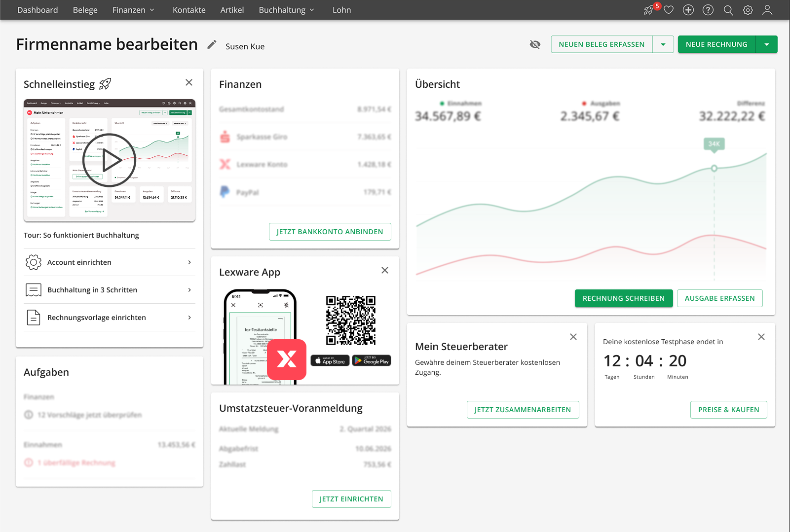Toggle the hide-values crossed eye icon
790x532 pixels.
535,44
